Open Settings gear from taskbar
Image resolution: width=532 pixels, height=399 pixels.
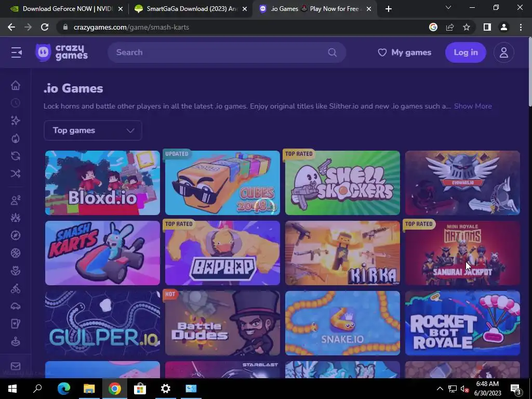coord(166,389)
